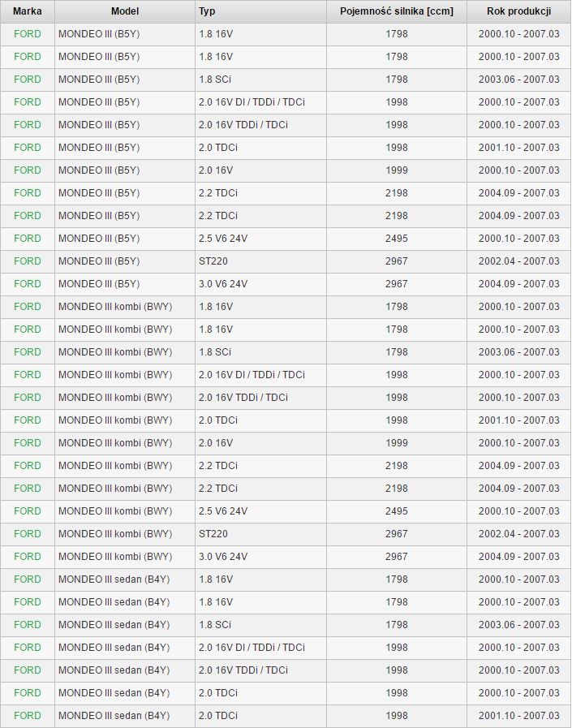Click type '1.8 SCi' for MONDEO III (B5Y)

[215, 80]
